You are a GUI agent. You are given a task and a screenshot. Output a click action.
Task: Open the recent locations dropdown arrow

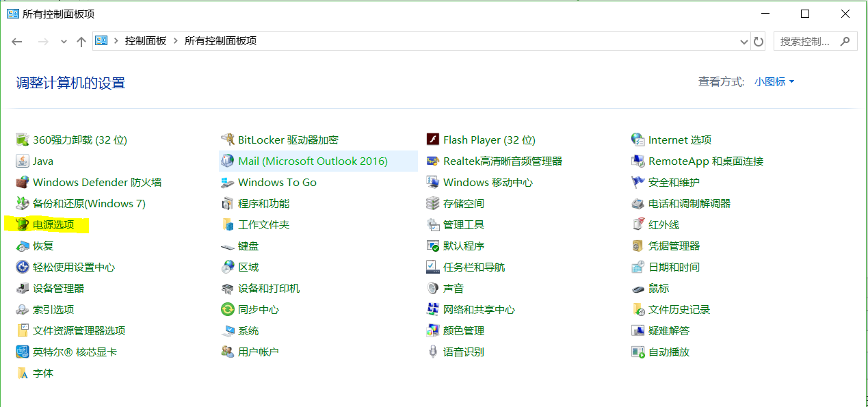point(64,41)
